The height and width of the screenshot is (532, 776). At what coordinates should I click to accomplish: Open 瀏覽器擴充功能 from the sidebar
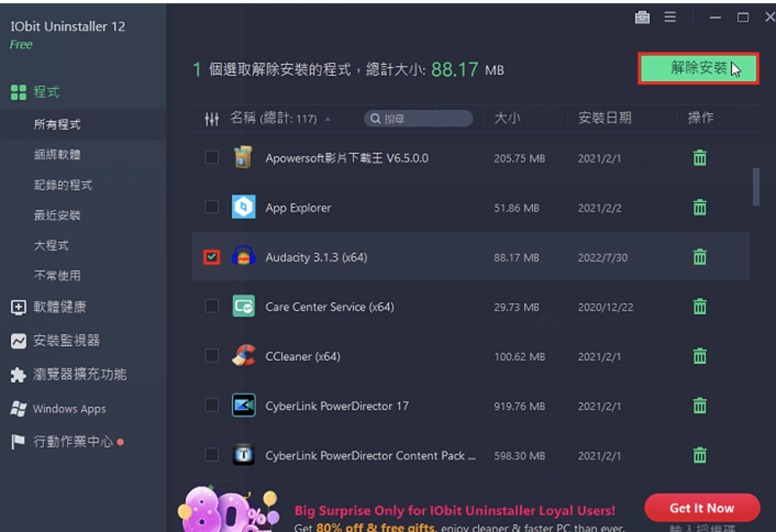69,375
